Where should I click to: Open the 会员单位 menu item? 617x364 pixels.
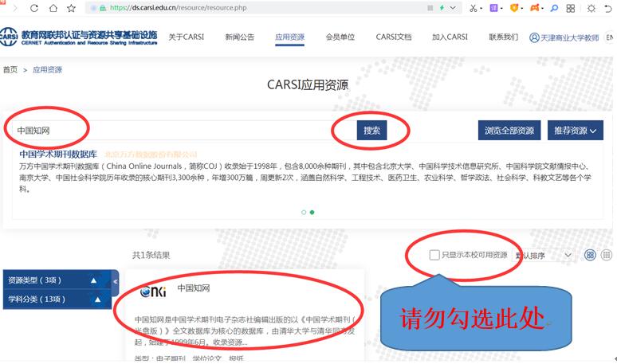[340, 37]
